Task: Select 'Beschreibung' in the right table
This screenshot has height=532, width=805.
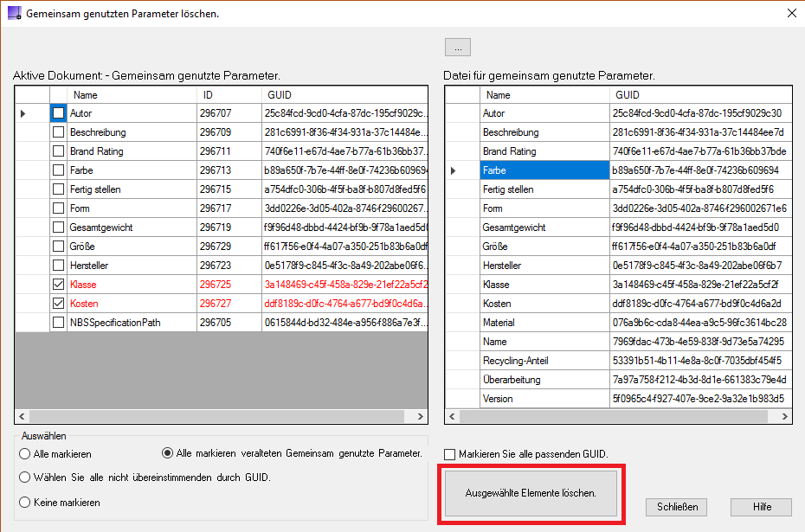Action: (x=544, y=132)
